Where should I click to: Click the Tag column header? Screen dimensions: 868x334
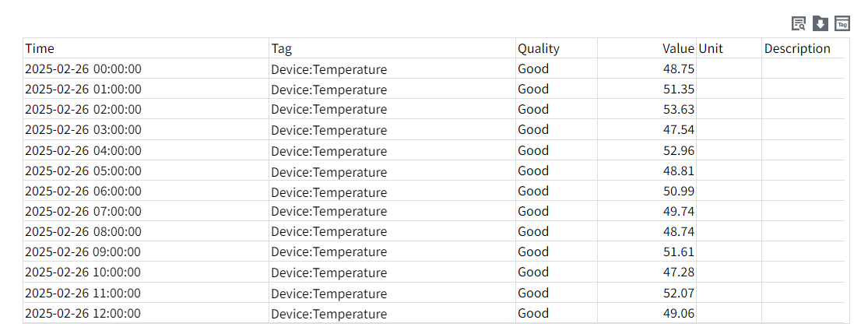pyautogui.click(x=282, y=48)
